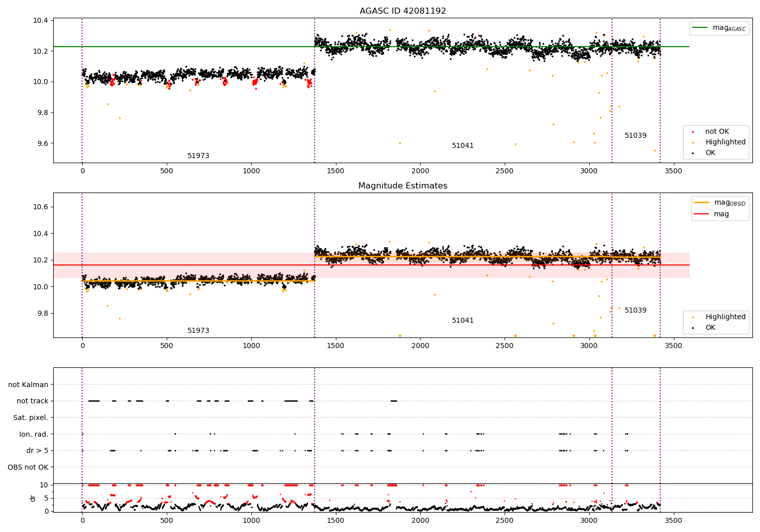Click x-axis tick 500 in Magnitude Estimates plot

(x=167, y=346)
